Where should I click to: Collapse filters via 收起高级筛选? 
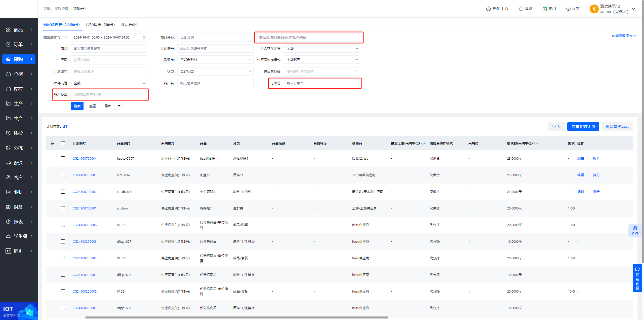point(624,36)
